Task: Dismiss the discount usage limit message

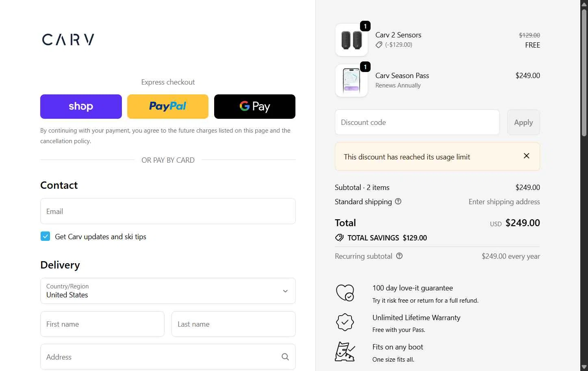Action: click(527, 156)
